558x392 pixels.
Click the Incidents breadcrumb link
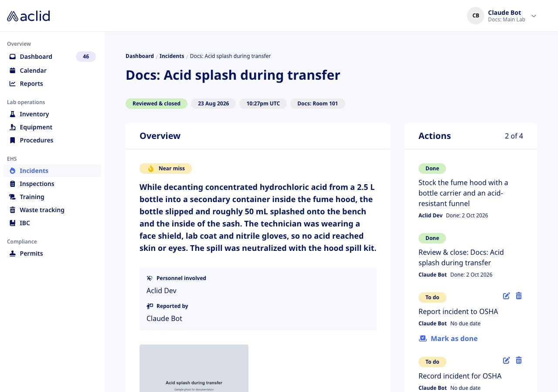(x=172, y=56)
